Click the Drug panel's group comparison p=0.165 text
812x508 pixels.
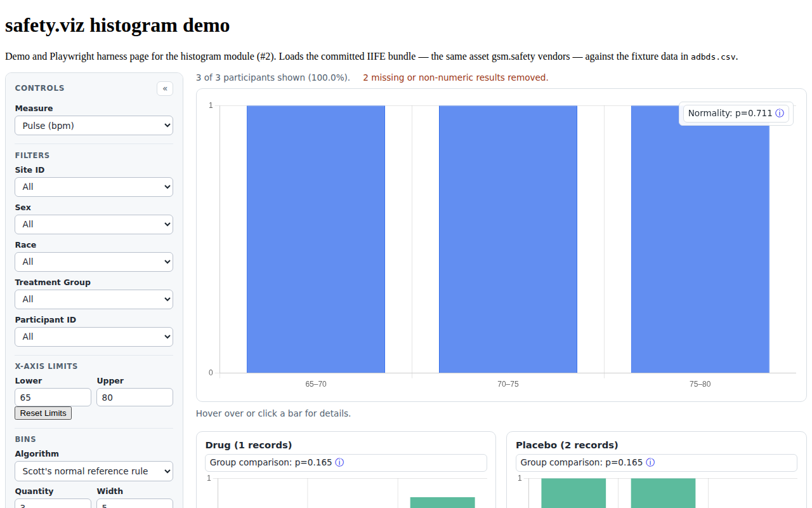point(271,462)
